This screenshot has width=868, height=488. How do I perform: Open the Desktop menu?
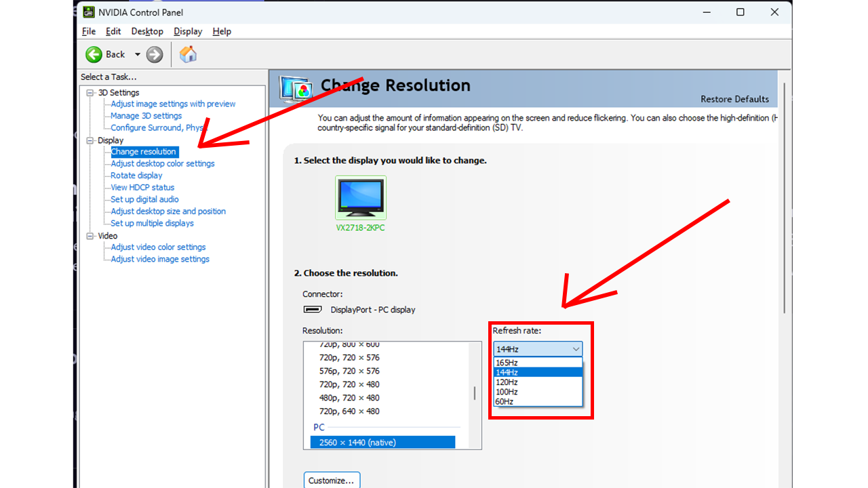tap(147, 31)
